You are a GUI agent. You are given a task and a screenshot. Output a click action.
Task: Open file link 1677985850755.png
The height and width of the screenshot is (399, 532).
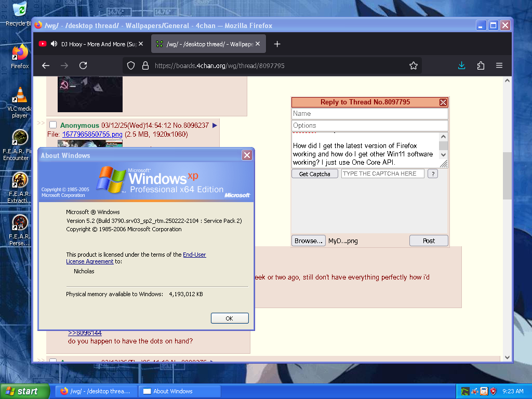pos(92,135)
